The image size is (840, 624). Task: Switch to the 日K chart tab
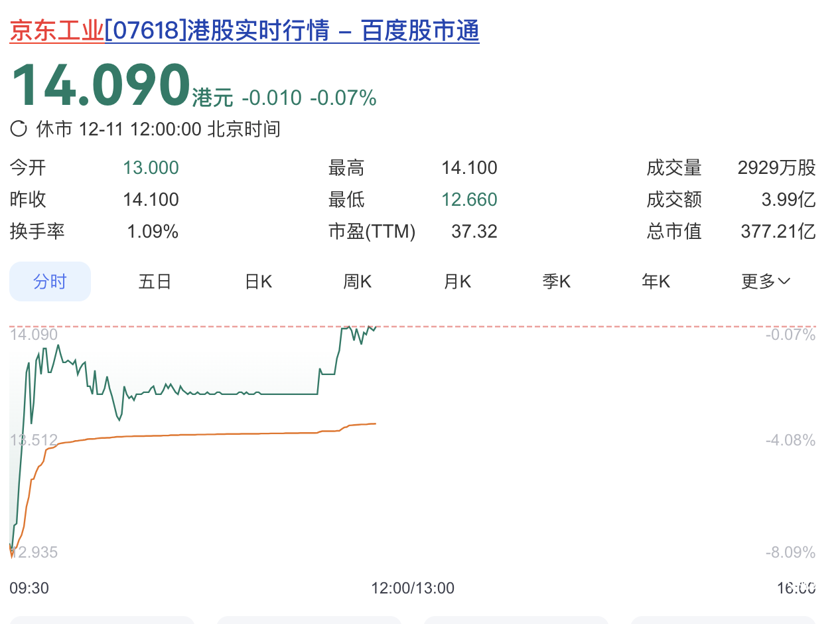258,281
